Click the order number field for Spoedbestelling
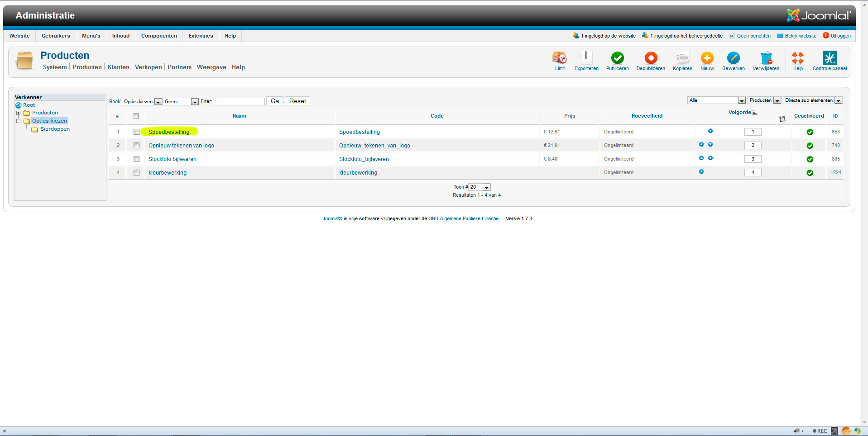This screenshot has height=436, width=868. pos(753,132)
